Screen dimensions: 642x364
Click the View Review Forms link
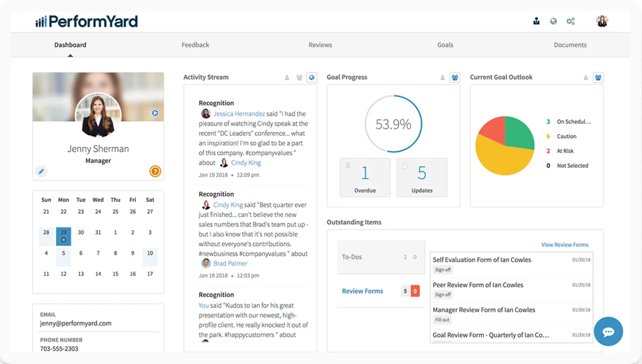point(565,244)
